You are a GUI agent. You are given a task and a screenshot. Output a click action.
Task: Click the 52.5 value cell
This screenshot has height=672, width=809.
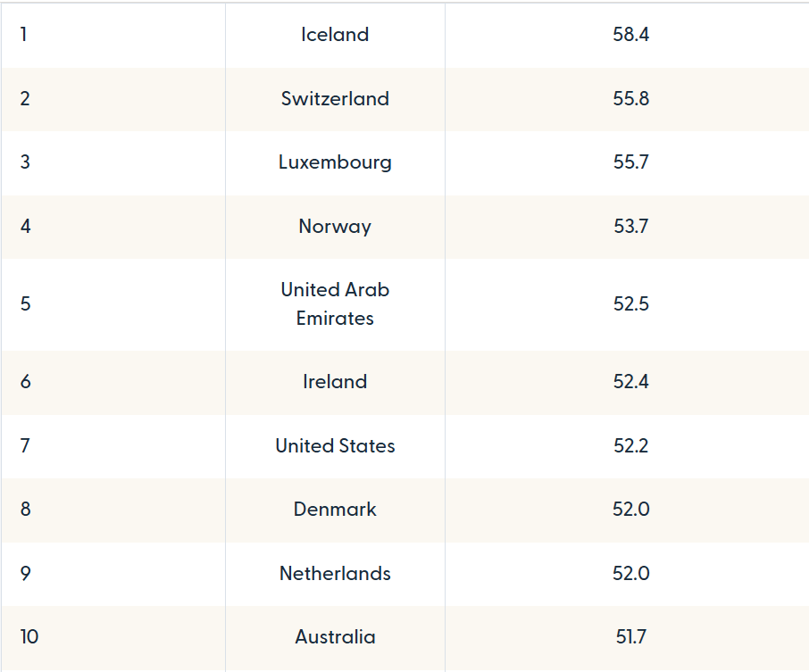[x=630, y=303]
